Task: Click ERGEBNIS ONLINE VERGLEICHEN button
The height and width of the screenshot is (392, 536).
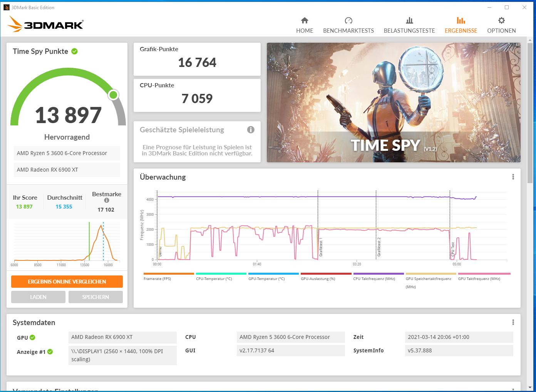Action: click(x=67, y=282)
